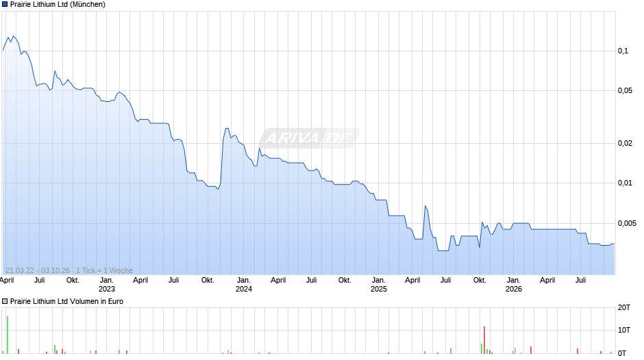Viewport: 644px width, 360px height.
Task: Click the blue legend square beside Prairie Lithium Ltd
Action: [x=5, y=5]
